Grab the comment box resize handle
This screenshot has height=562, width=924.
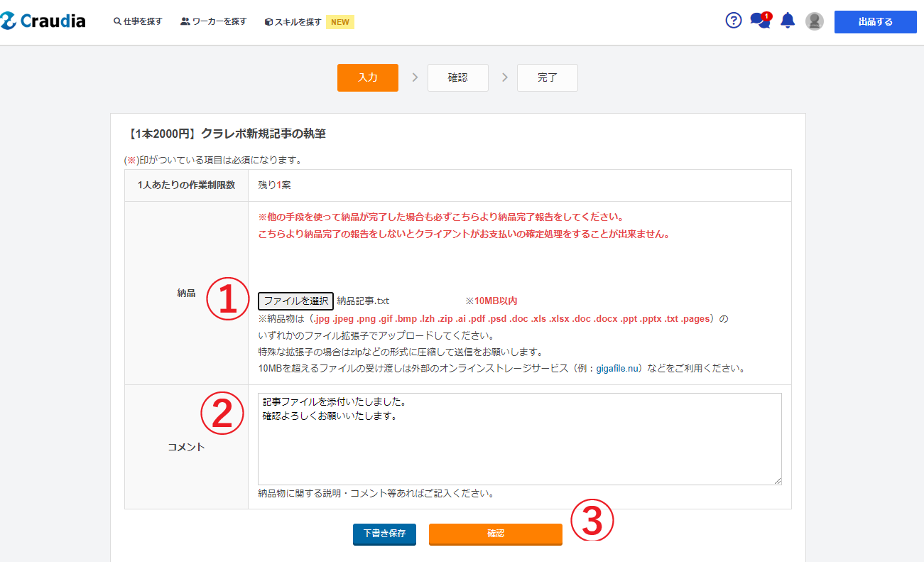[778, 481]
